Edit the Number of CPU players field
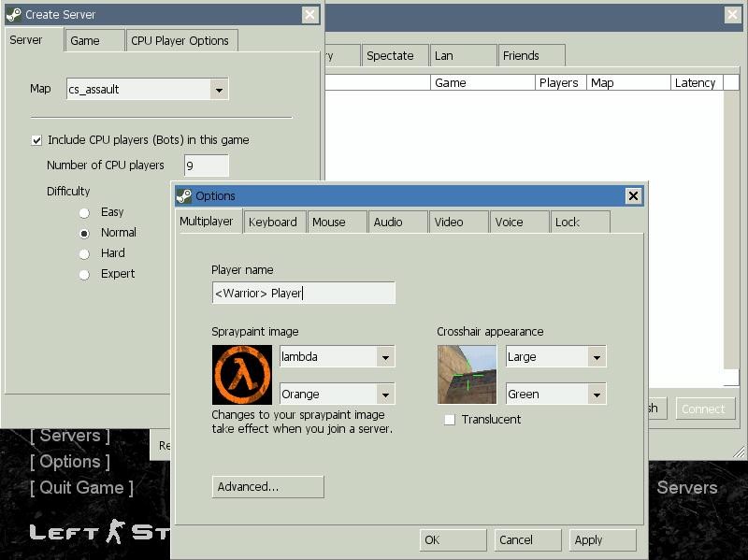 [x=207, y=165]
